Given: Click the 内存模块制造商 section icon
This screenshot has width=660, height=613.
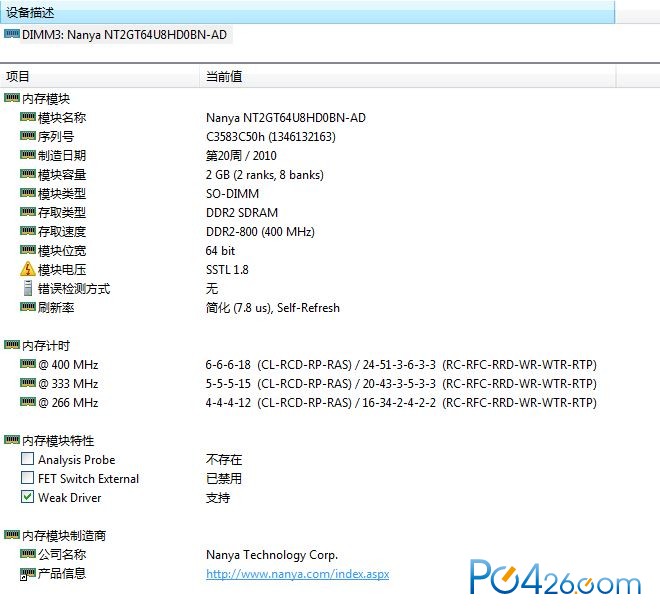Looking at the screenshot, I should [12, 535].
